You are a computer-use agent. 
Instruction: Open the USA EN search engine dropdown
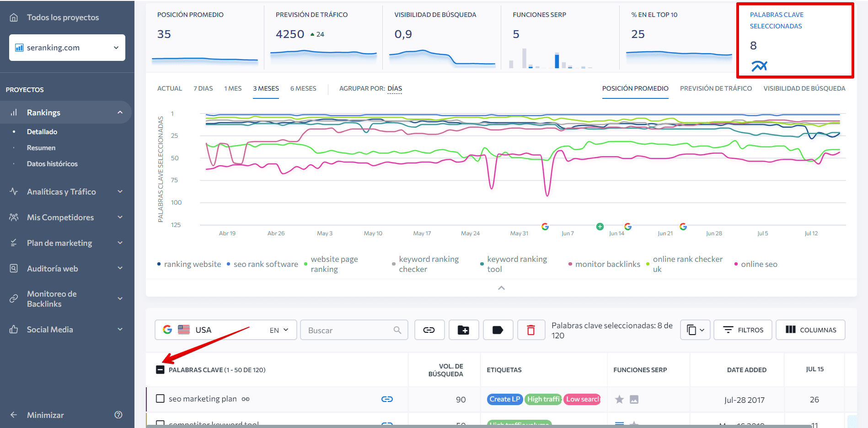click(x=226, y=330)
